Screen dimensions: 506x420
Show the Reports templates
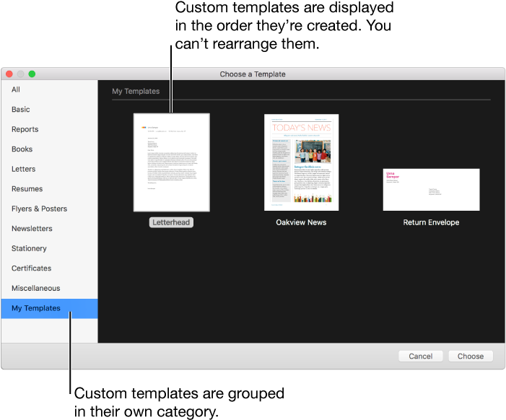[x=25, y=129]
